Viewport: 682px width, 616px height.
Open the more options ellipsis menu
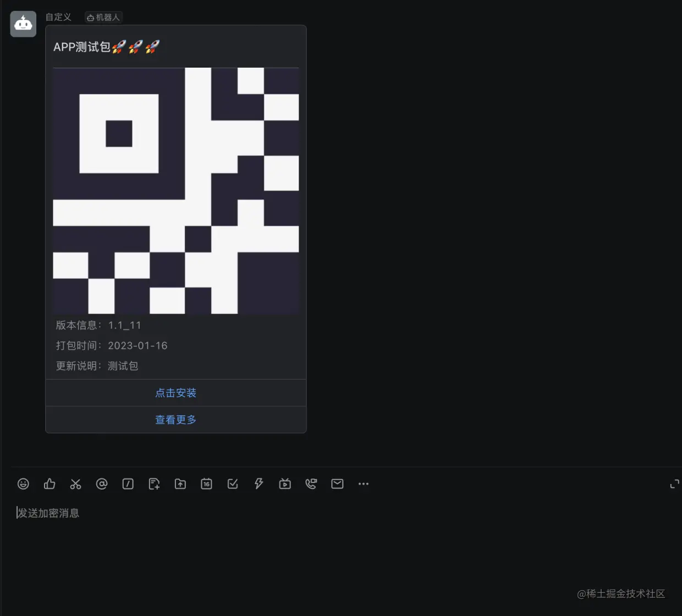pos(364,484)
